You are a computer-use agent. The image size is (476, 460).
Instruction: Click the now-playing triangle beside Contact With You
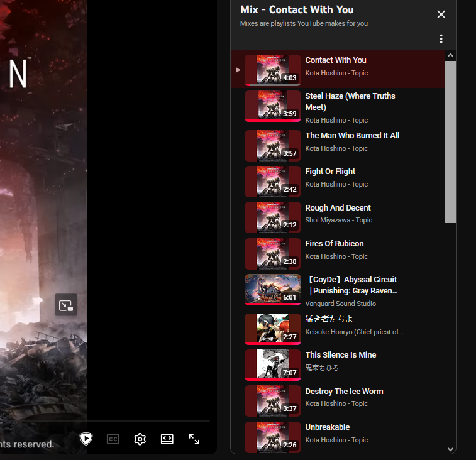click(238, 70)
